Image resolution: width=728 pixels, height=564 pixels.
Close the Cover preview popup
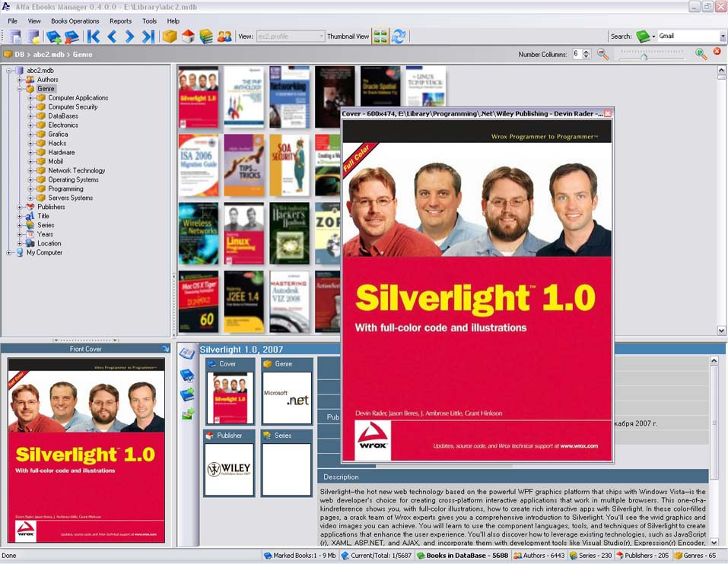[608, 113]
